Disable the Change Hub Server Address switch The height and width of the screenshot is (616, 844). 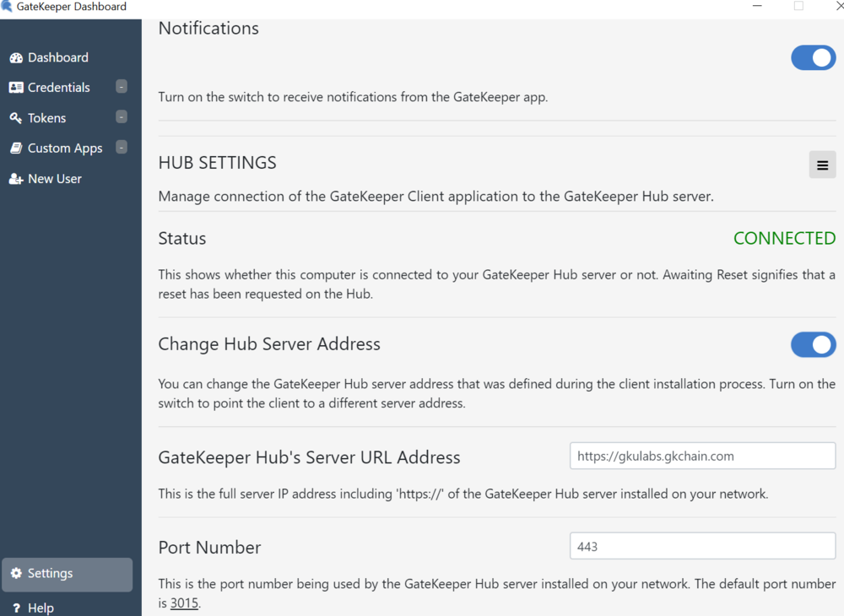pos(813,344)
